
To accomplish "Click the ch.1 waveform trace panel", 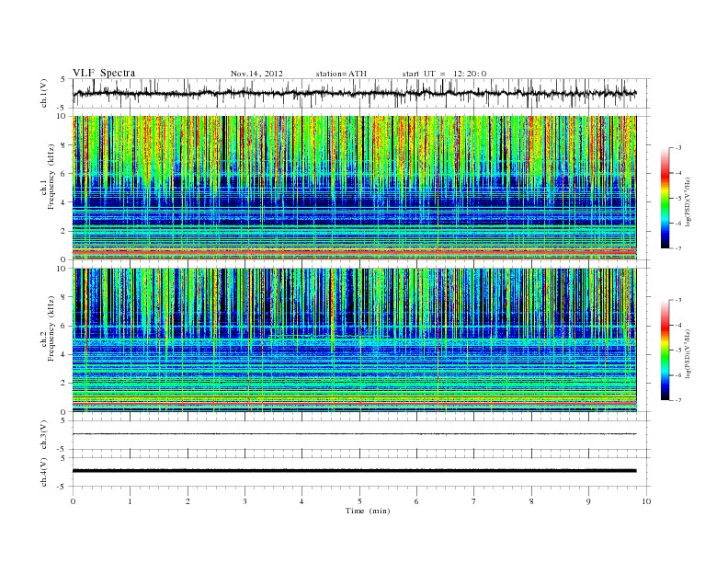I will point(361,93).
